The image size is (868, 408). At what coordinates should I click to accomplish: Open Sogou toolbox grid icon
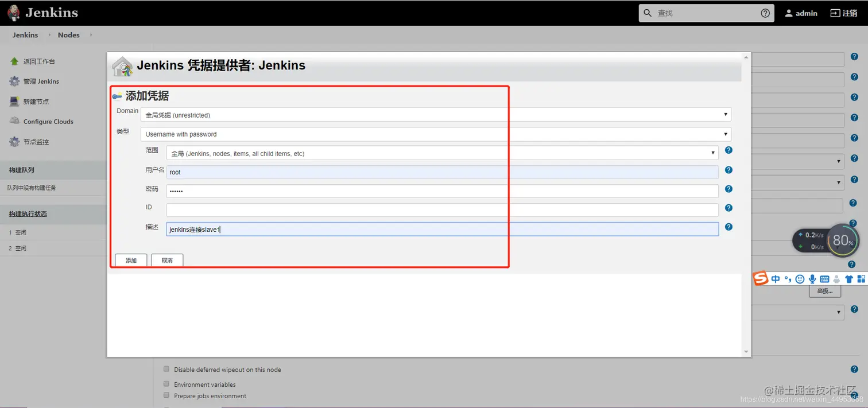click(861, 279)
